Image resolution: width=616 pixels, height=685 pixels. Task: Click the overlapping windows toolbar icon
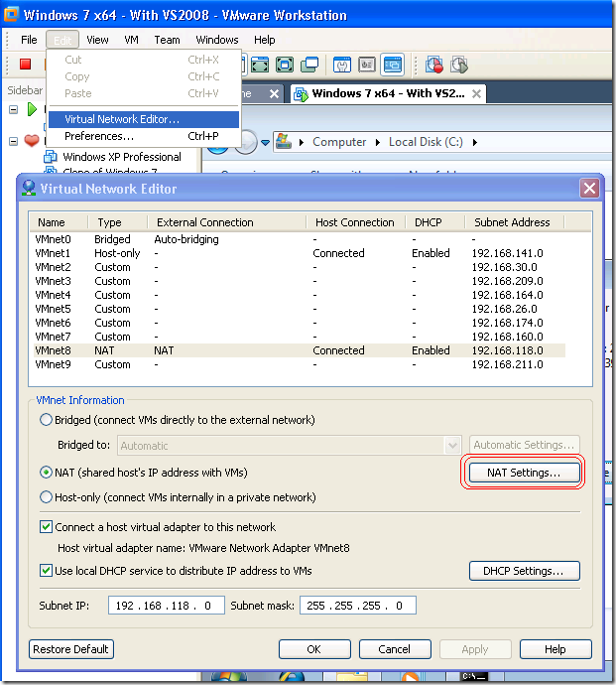[309, 66]
